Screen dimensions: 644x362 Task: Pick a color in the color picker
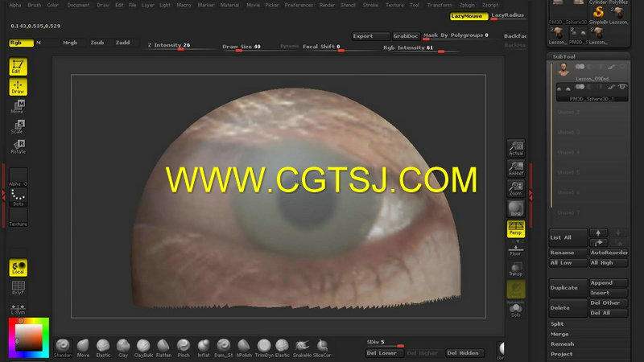[29, 338]
